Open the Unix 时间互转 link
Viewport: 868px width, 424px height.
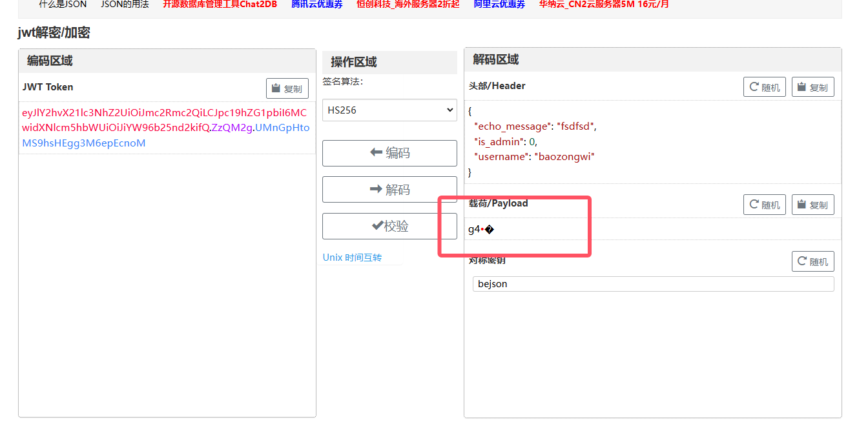(x=352, y=257)
